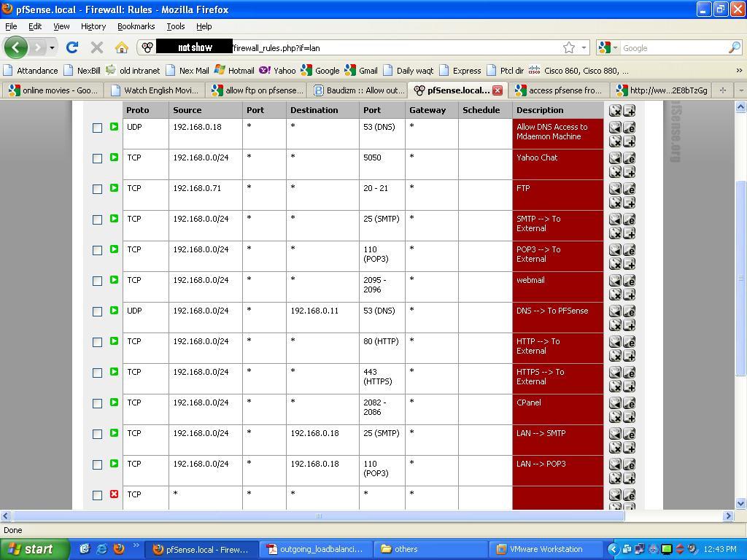Bookmark this page with the star icon

coord(569,47)
